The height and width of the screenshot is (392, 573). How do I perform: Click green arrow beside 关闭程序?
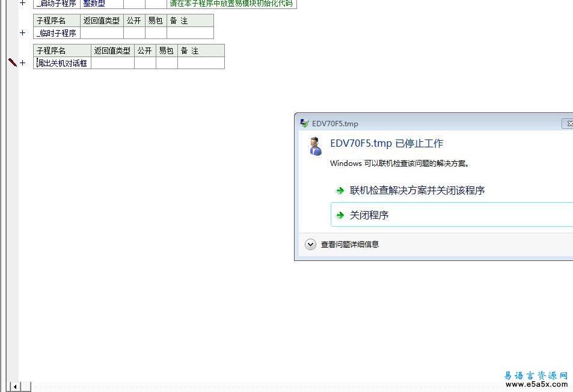(x=340, y=215)
